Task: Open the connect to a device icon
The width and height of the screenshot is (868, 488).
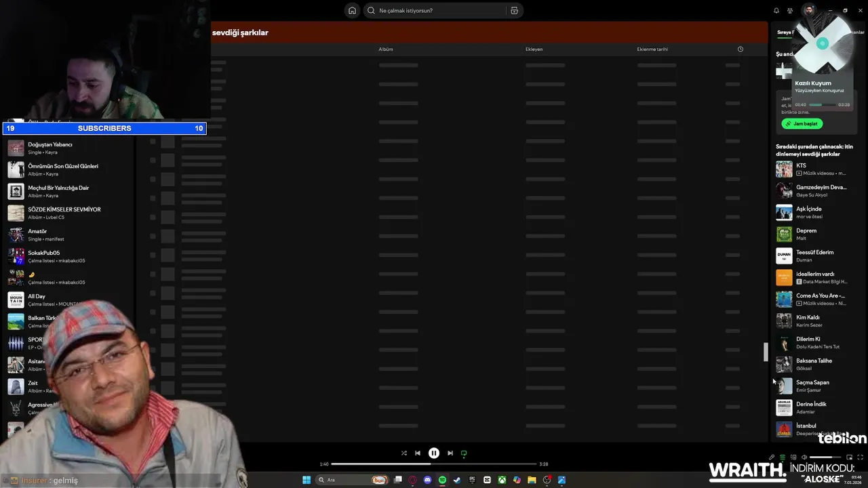Action: (x=793, y=457)
